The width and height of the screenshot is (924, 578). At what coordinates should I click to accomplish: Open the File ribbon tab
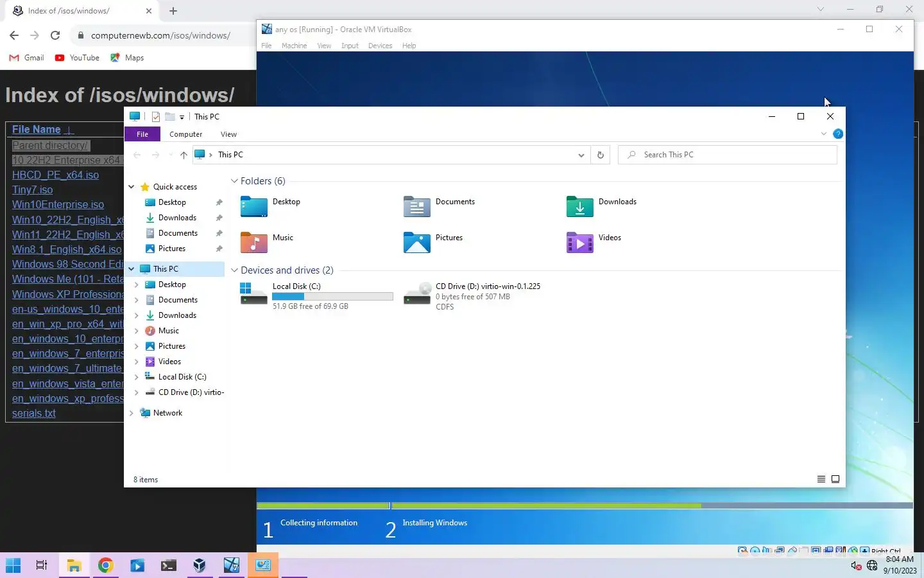point(142,134)
